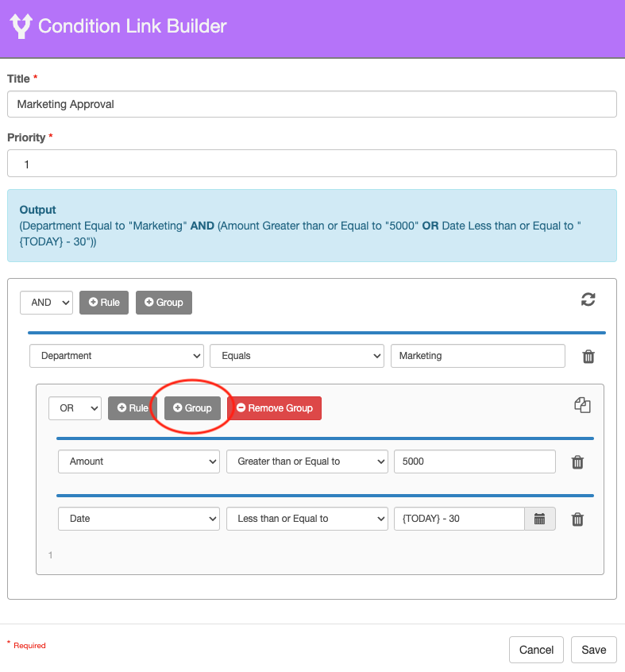Screen dimensions: 625x672
Task: Click the refresh icon in the top group
Action: point(588,299)
